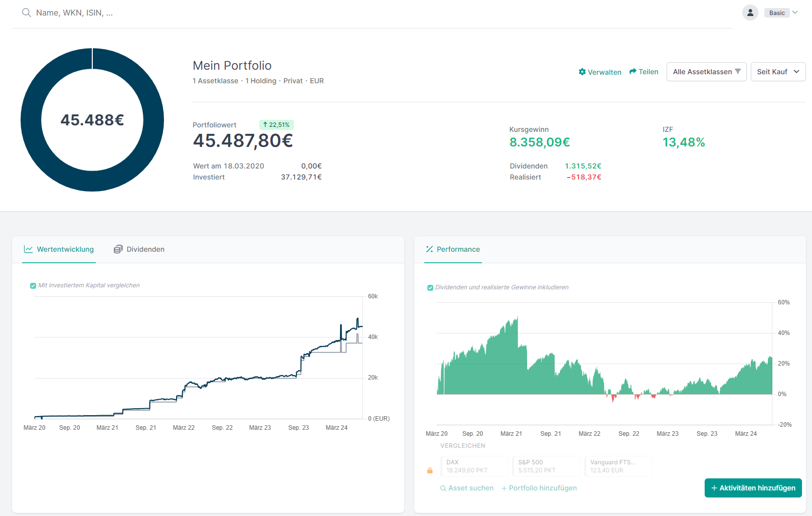Click the VERGLEICHEN section label
This screenshot has height=516, width=812.
pos(463,446)
